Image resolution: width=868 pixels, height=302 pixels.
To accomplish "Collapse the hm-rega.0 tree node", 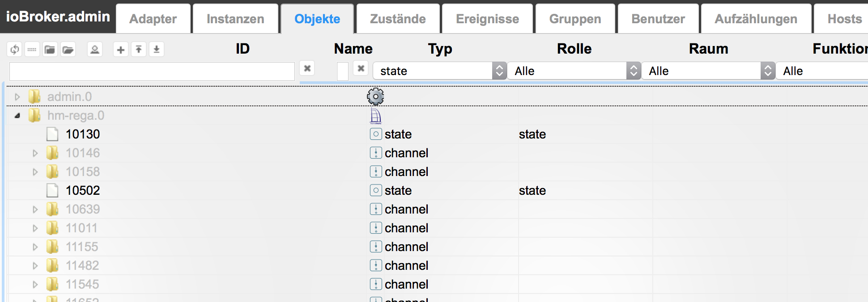I will [x=17, y=116].
